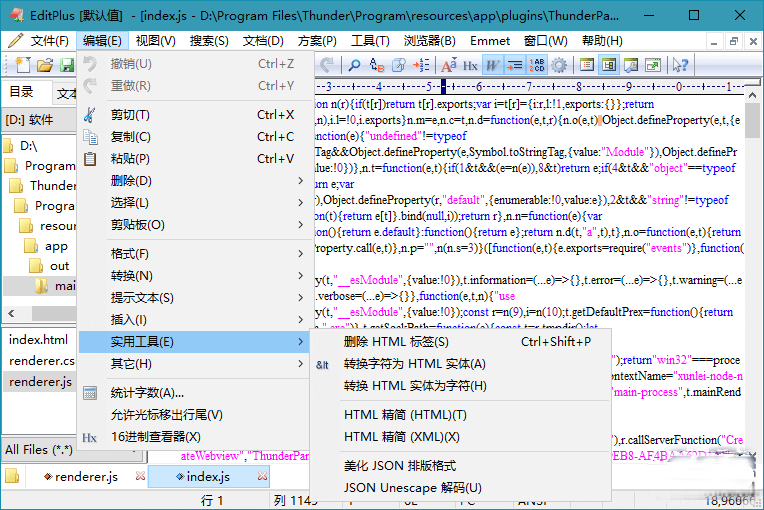Expand the 选择(L) submenu
This screenshot has width=764, height=510.
click(x=193, y=203)
